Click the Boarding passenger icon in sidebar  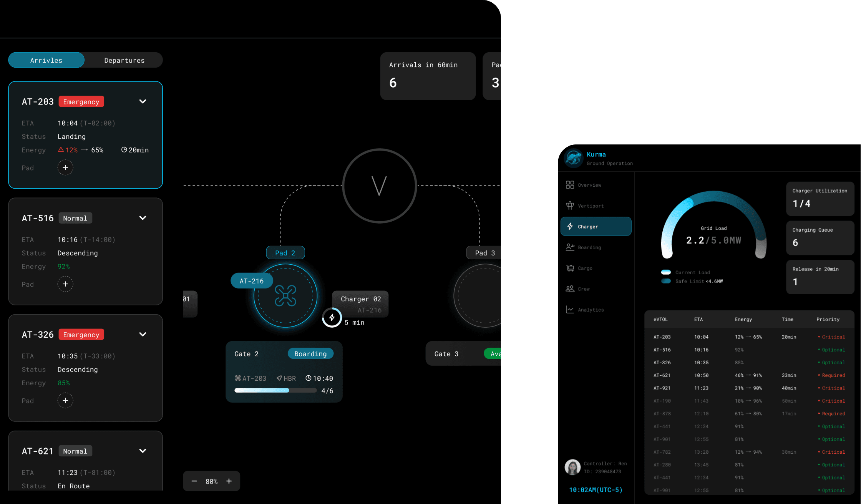pyautogui.click(x=570, y=247)
